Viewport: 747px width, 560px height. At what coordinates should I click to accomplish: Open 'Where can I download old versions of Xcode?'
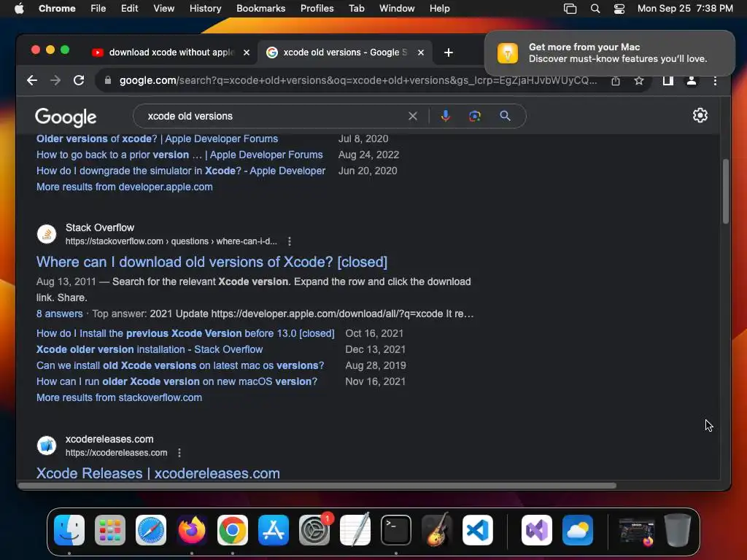point(212,262)
